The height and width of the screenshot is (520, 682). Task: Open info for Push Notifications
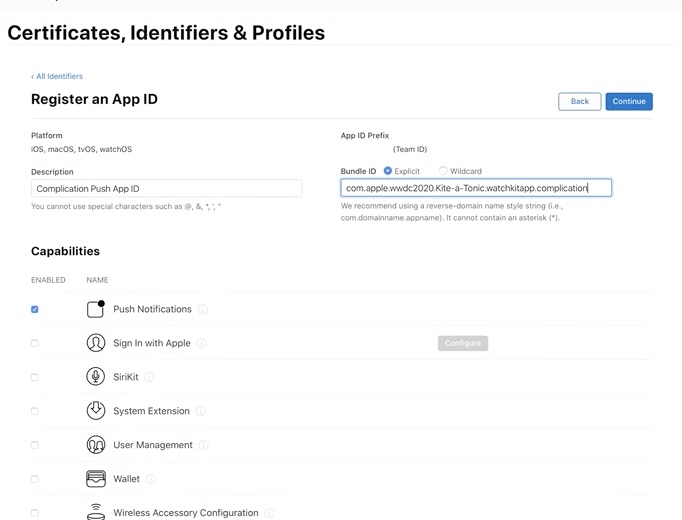click(x=203, y=309)
